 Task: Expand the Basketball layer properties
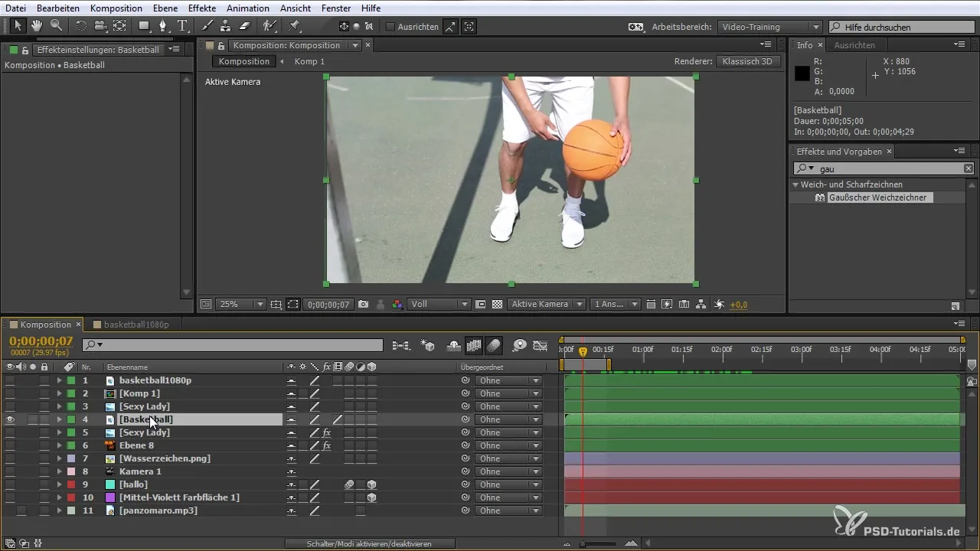(59, 419)
